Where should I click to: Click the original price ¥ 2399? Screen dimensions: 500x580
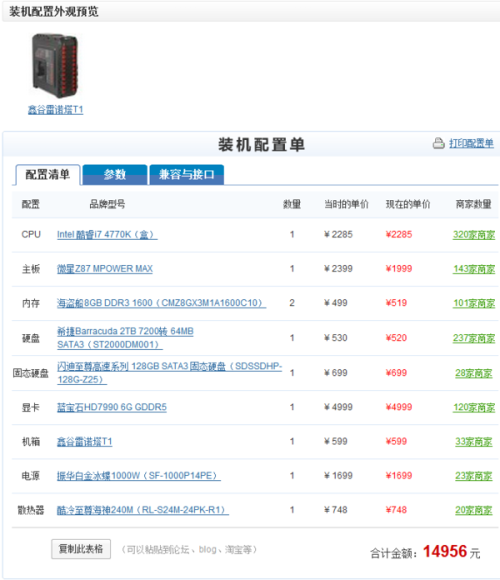tap(338, 269)
